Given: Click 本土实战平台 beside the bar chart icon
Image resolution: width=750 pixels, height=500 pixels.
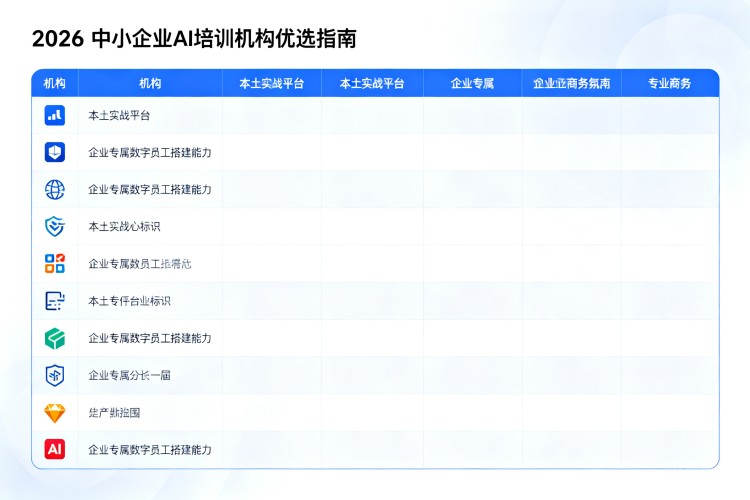Looking at the screenshot, I should 119,115.
